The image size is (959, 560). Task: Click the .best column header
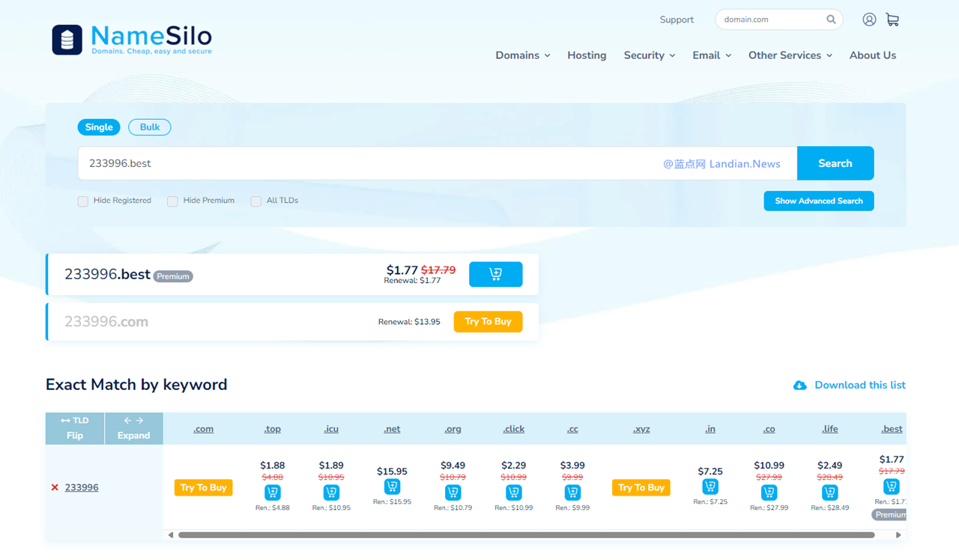click(x=892, y=429)
